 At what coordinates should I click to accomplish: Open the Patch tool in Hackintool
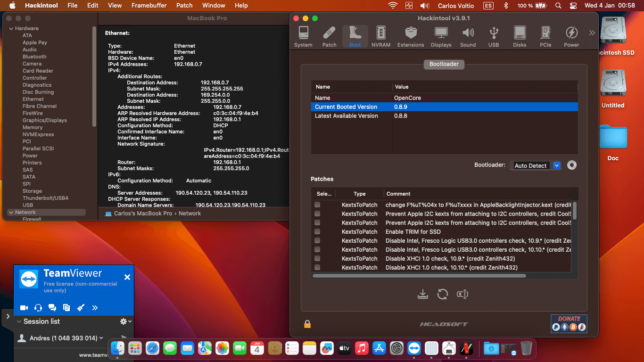pyautogui.click(x=329, y=37)
